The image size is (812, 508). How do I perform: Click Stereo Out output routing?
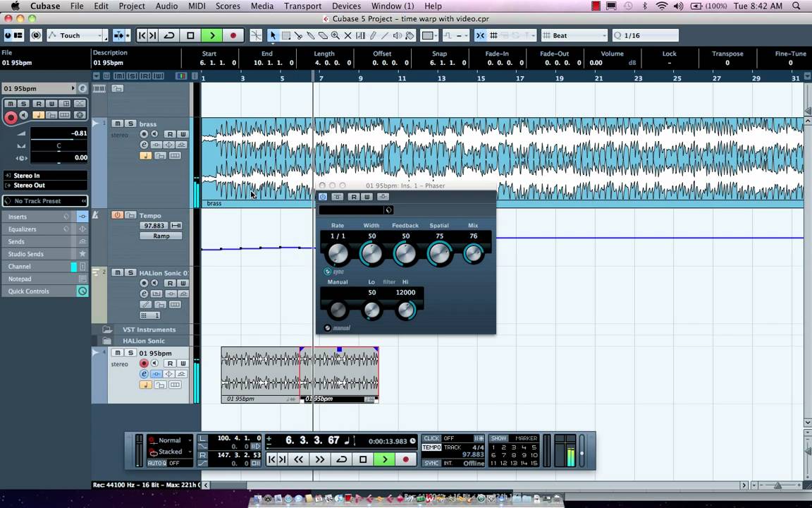(x=45, y=185)
